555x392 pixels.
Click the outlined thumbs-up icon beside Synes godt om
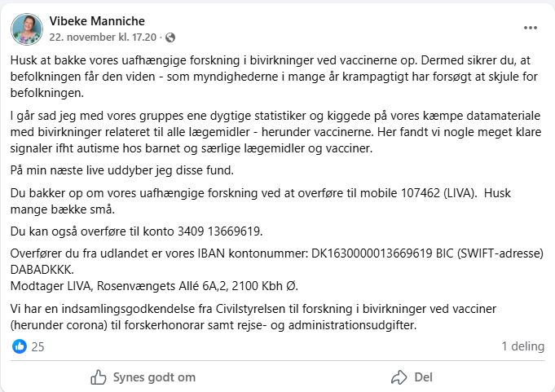[x=99, y=377]
